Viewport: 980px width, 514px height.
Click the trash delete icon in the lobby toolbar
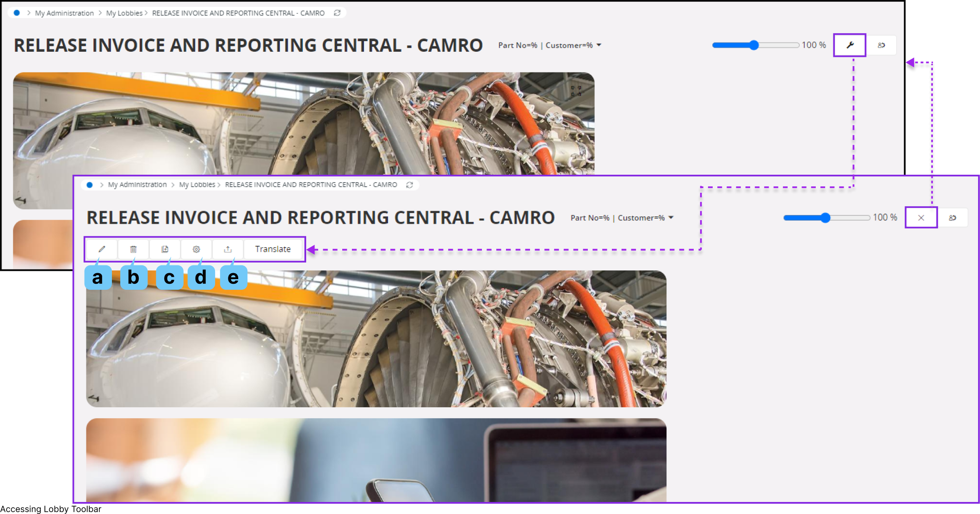click(133, 249)
